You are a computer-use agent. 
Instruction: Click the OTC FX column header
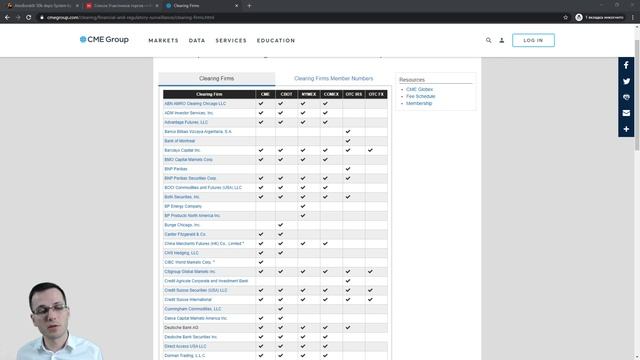coord(376,94)
